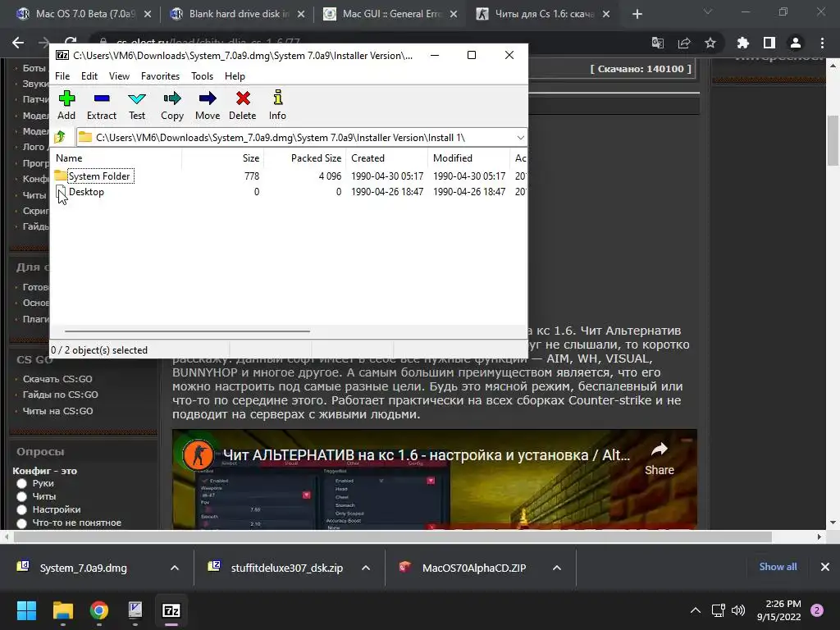Bookmark this page with the star
Image resolution: width=840 pixels, height=630 pixels.
tap(710, 43)
